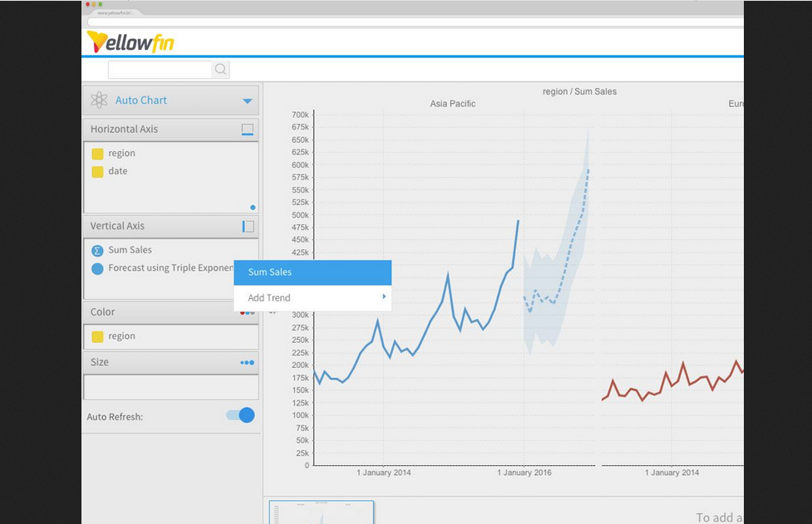Image resolution: width=812 pixels, height=524 pixels.
Task: Select the chart thumbnail at the bottom
Action: click(x=321, y=512)
